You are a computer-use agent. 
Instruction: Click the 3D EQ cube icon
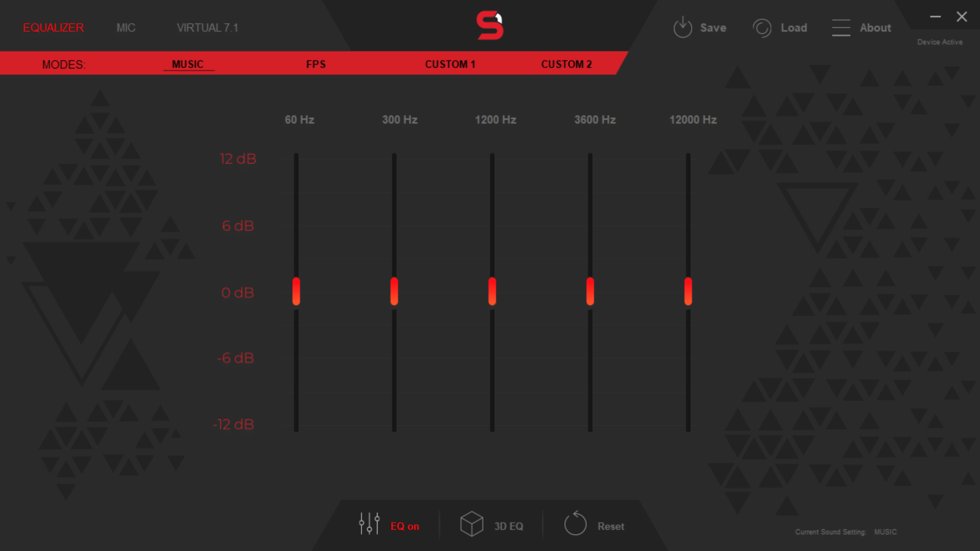click(x=471, y=524)
